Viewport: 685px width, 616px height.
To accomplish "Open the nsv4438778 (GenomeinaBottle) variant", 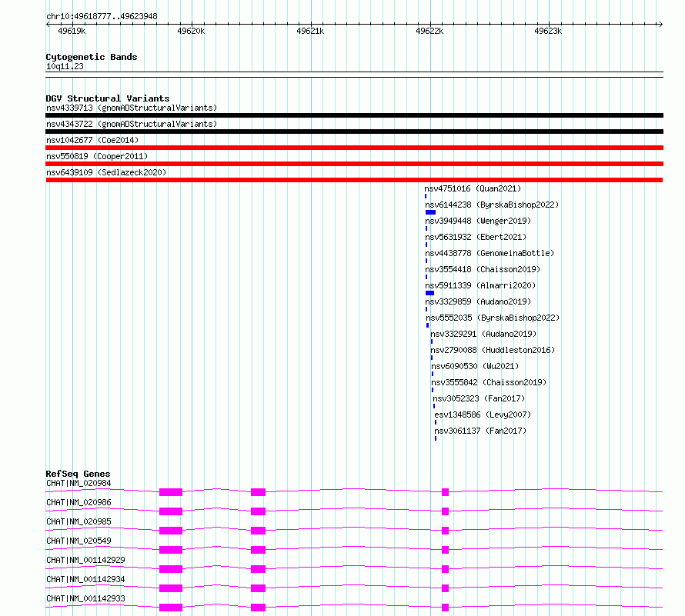I will [x=490, y=253].
